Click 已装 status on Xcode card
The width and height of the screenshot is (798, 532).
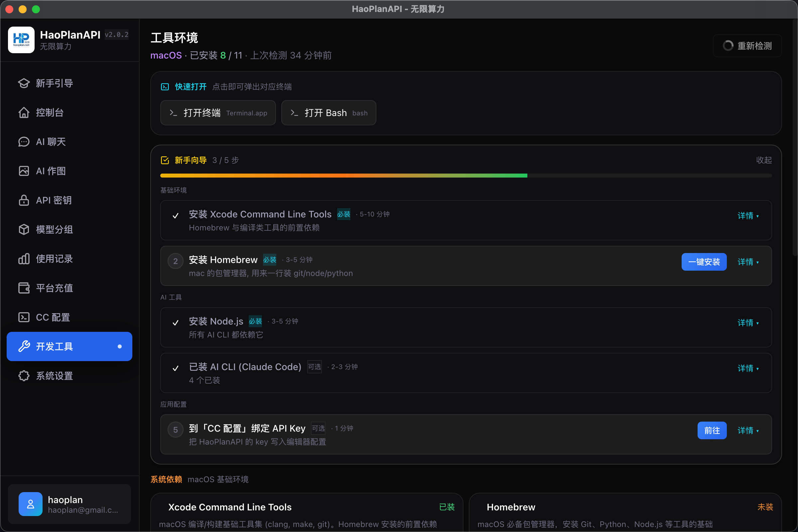point(447,507)
